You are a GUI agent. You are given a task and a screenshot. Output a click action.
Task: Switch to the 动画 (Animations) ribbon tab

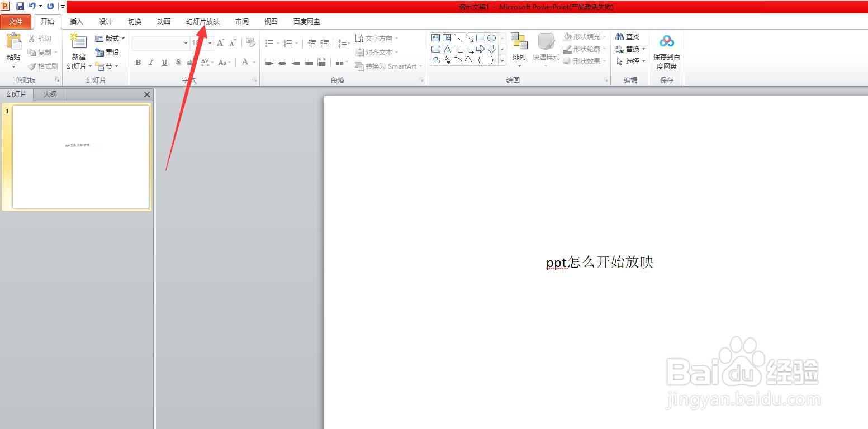(x=164, y=22)
